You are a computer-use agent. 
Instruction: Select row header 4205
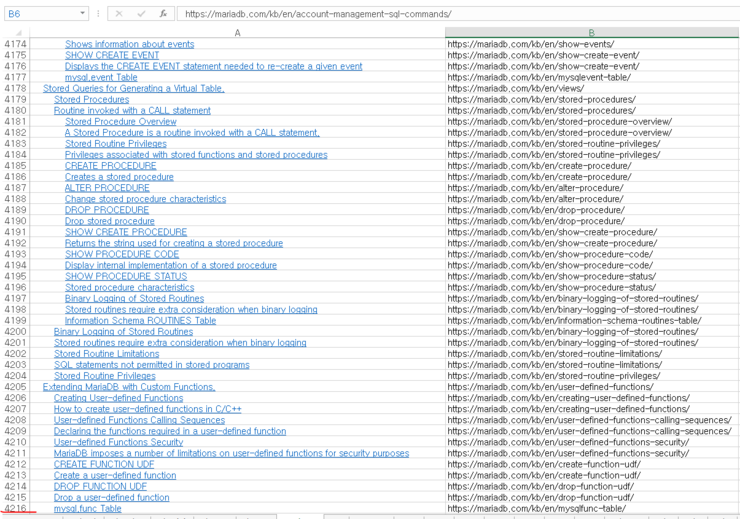pos(16,387)
